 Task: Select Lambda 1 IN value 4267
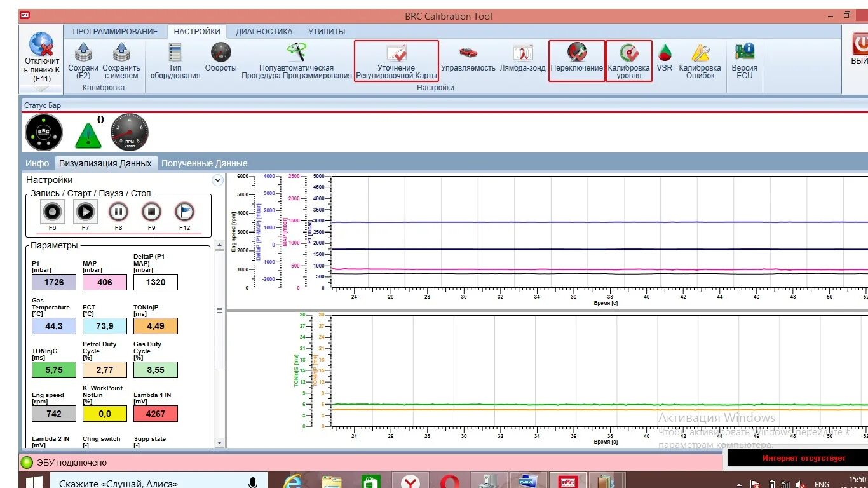(156, 414)
